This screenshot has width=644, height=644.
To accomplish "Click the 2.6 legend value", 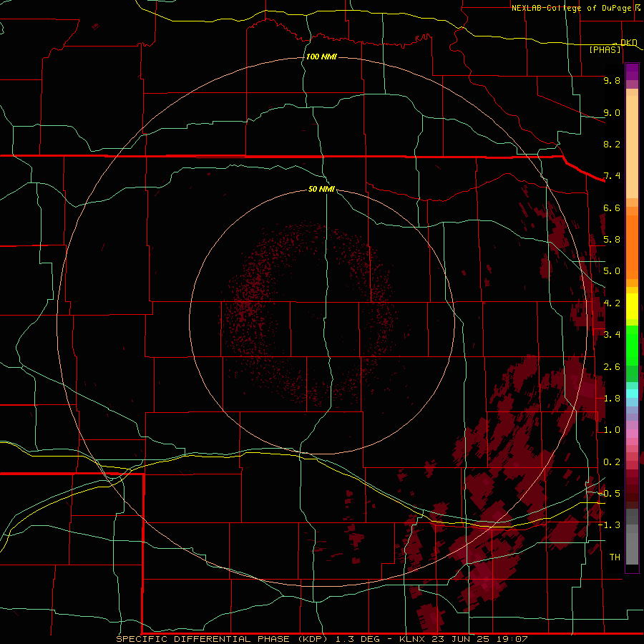I will coord(612,367).
